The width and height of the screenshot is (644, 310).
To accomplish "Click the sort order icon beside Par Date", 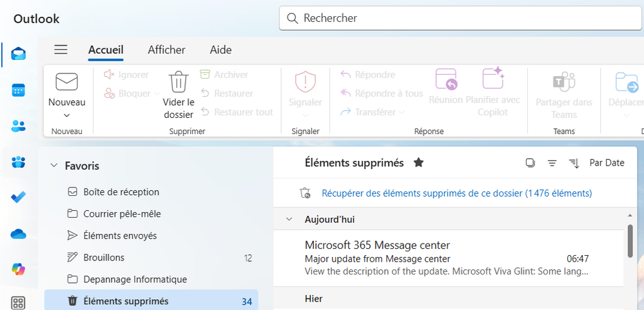I will (574, 163).
